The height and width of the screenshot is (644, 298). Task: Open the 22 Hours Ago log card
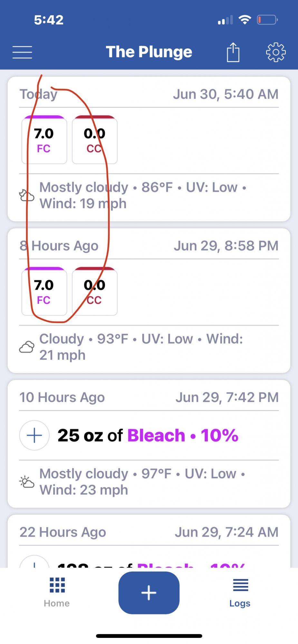coord(149,541)
